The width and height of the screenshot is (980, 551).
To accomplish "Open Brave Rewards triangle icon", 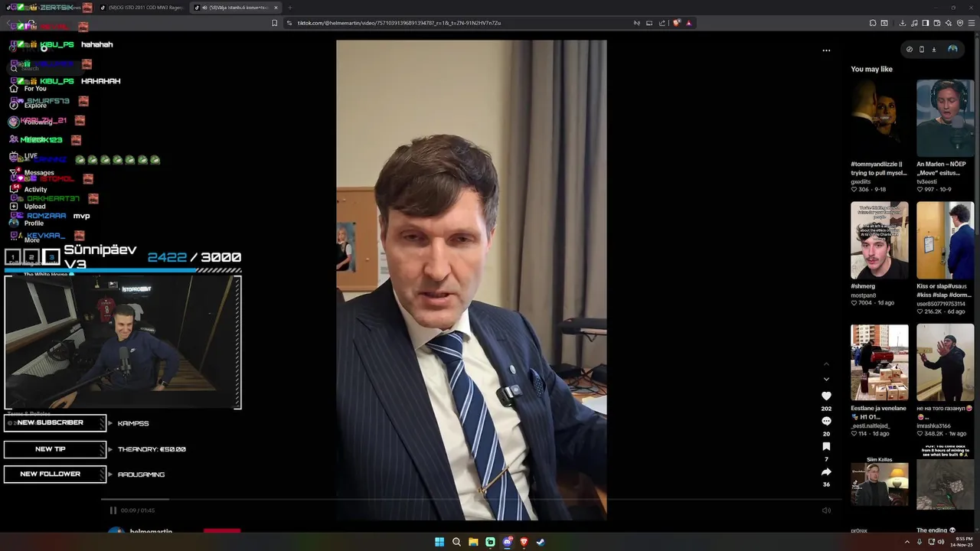I will (x=689, y=23).
